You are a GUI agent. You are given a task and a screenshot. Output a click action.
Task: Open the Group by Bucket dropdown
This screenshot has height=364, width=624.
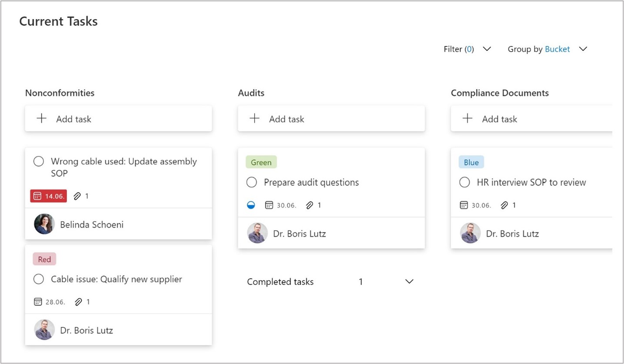tap(548, 49)
